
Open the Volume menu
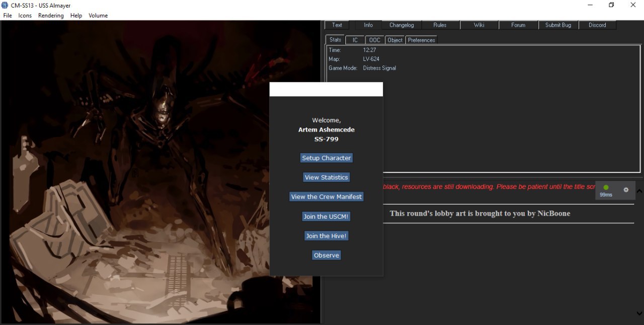98,16
